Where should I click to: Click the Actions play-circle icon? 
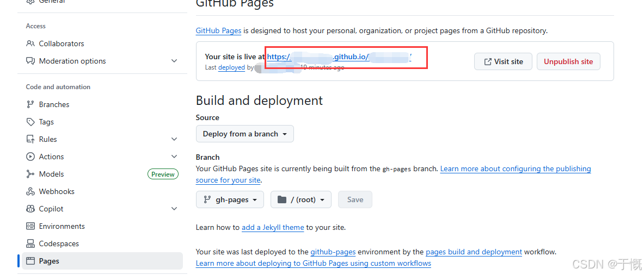coord(30,157)
